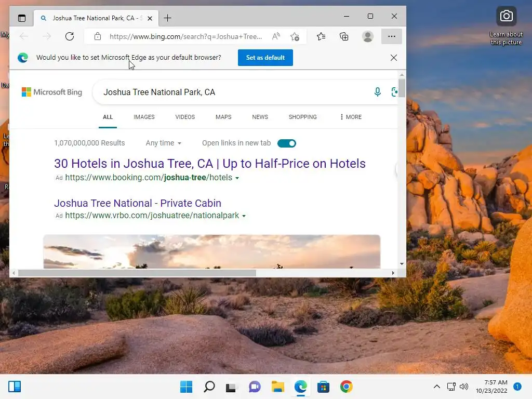This screenshot has height=399, width=532.
Task: Open Task View from taskbar
Action: click(x=231, y=387)
